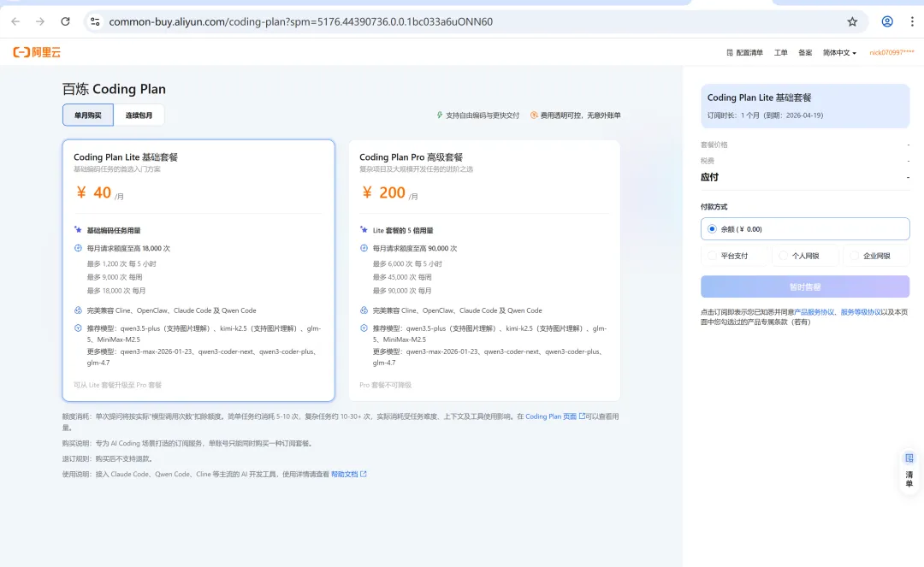This screenshot has width=924, height=567.
Task: Click the model icon beside 推荐模型 in Pro card
Action: (364, 328)
